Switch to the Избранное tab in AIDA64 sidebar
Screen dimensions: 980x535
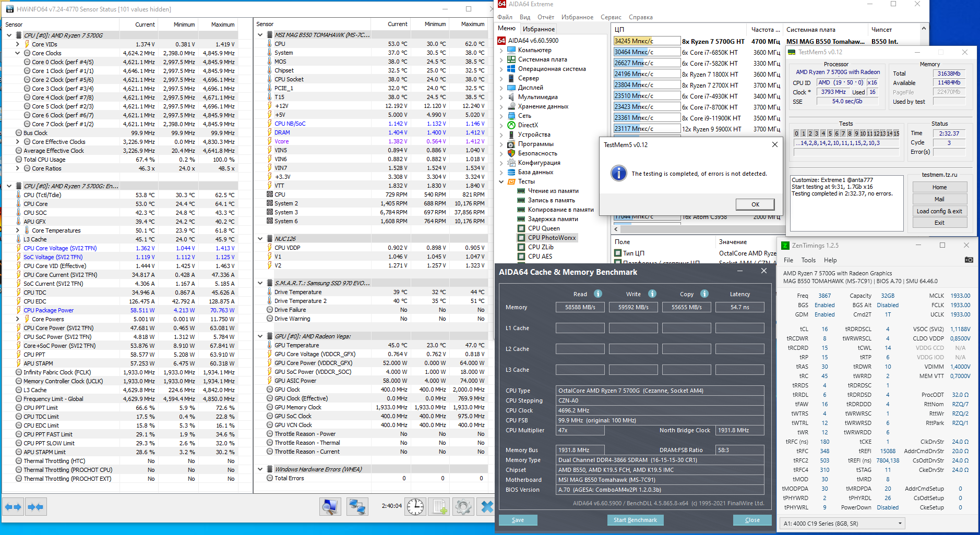click(x=539, y=29)
